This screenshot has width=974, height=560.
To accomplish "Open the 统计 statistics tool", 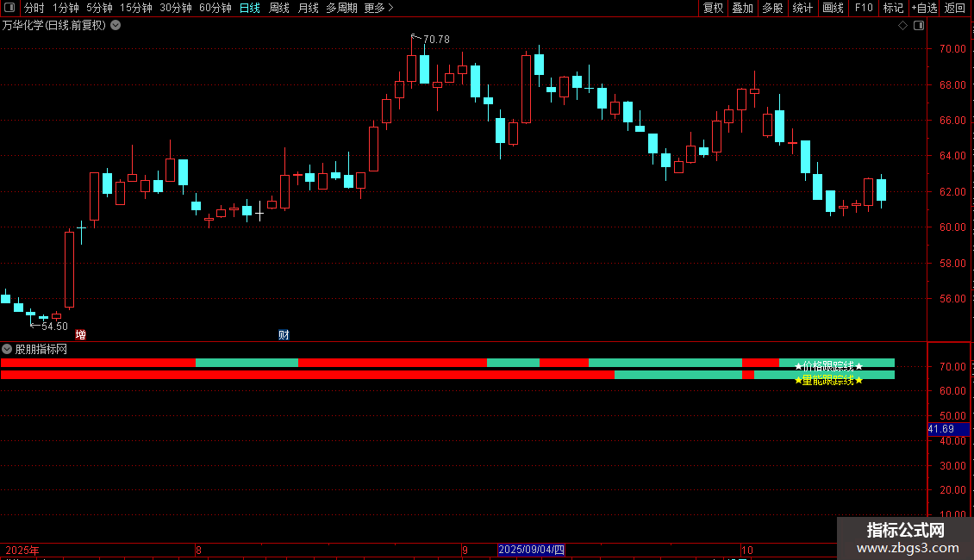I will point(802,8).
